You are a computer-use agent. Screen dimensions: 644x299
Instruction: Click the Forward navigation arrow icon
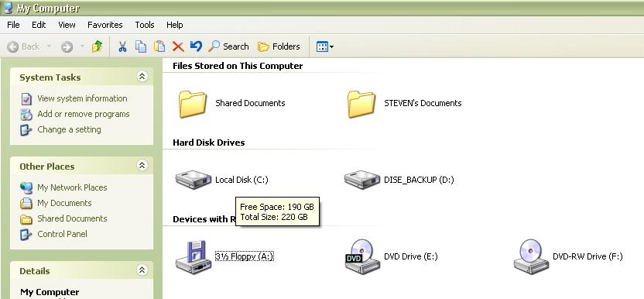click(67, 47)
